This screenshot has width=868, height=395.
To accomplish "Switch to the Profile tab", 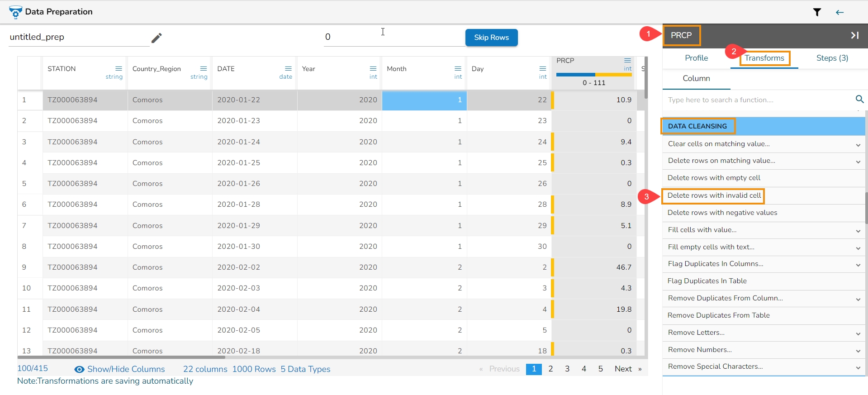I will click(696, 58).
